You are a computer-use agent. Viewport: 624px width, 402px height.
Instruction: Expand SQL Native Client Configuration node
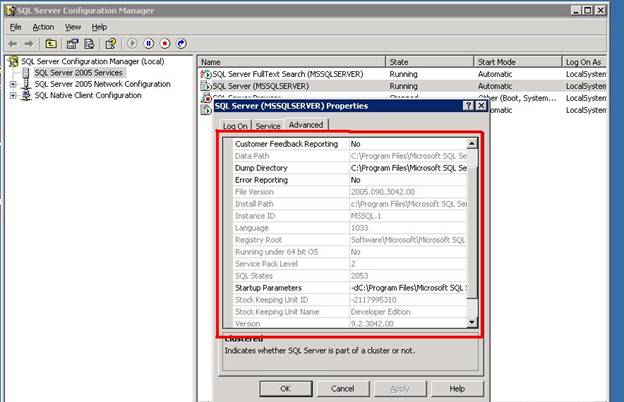(13, 96)
